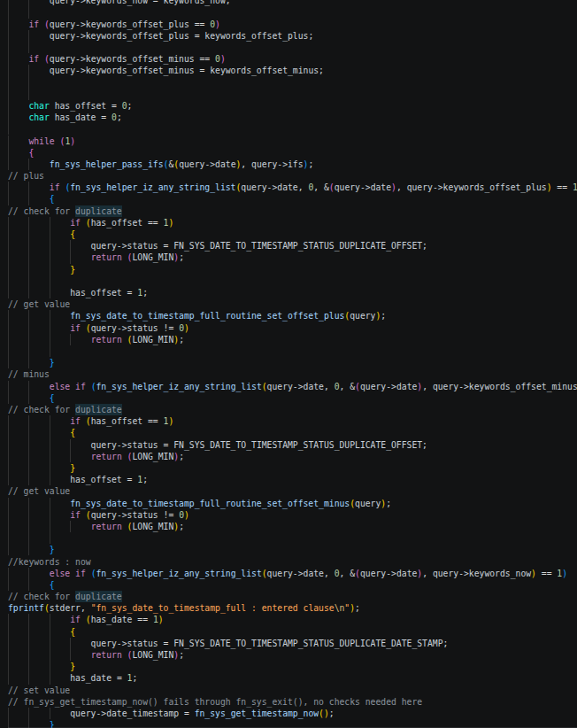Click the declaration "char has_date = 0;"
Viewport: 577px width, 728px height.
(x=74, y=118)
